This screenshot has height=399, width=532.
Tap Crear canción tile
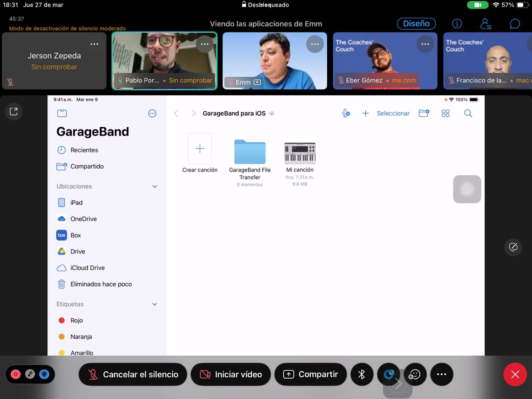pos(200,153)
